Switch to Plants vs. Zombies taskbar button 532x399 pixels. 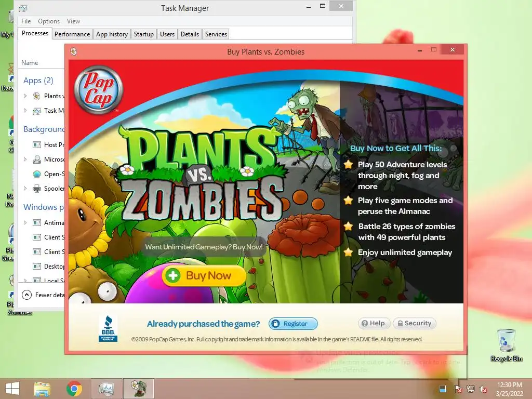tap(138, 389)
